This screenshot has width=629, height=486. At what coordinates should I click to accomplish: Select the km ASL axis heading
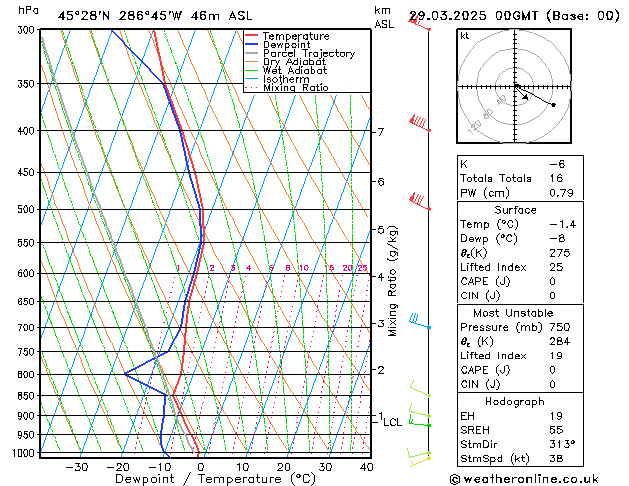pyautogui.click(x=384, y=17)
